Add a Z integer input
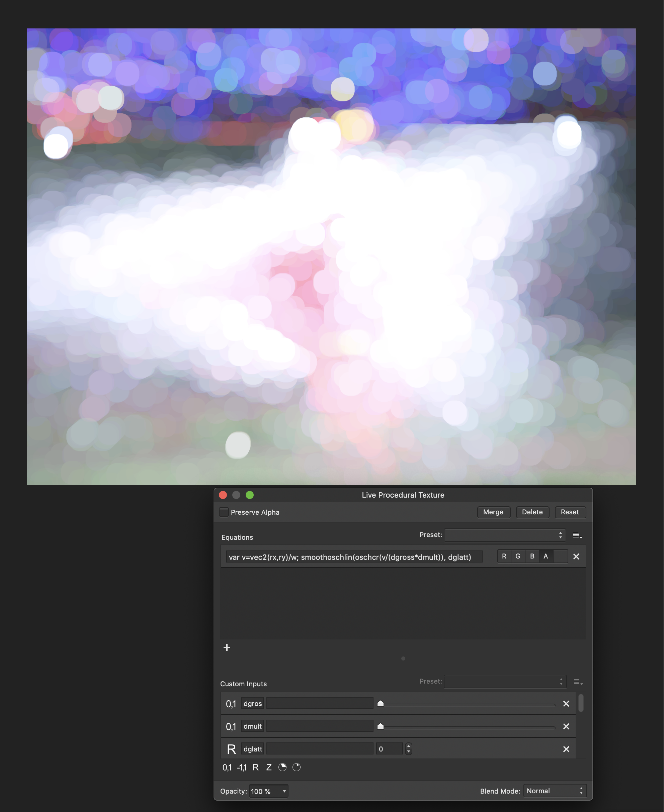The width and height of the screenshot is (664, 812). pos(269,767)
